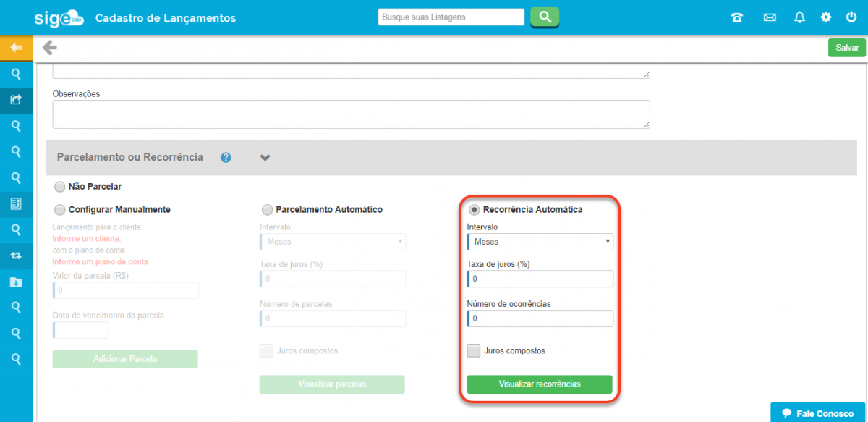The height and width of the screenshot is (422, 868).
Task: Click the Número de parcelas field
Action: click(333, 318)
